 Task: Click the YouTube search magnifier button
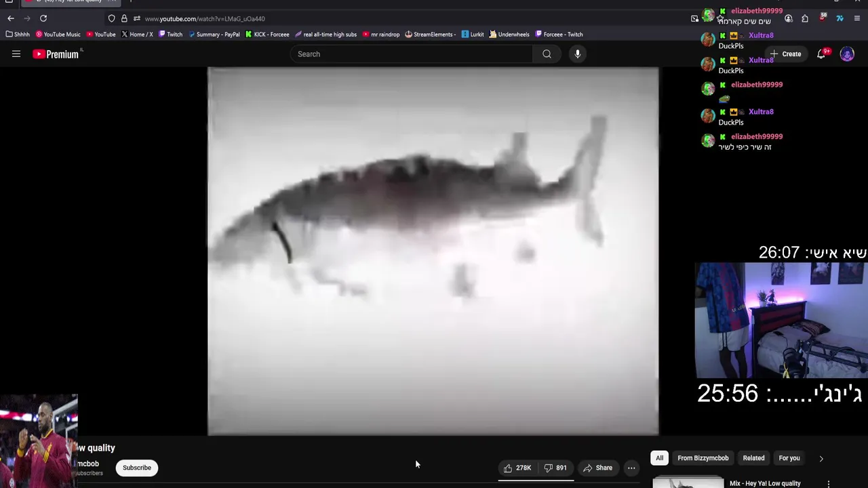click(x=547, y=54)
